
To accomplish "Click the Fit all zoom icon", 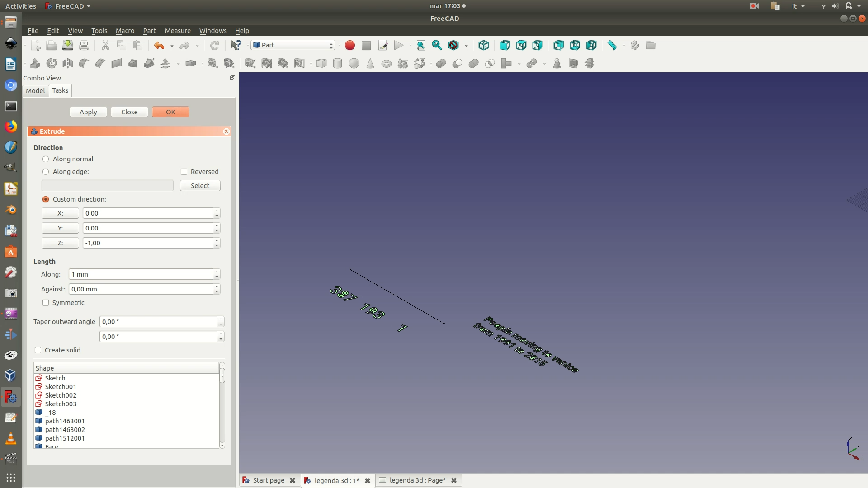I will [421, 45].
